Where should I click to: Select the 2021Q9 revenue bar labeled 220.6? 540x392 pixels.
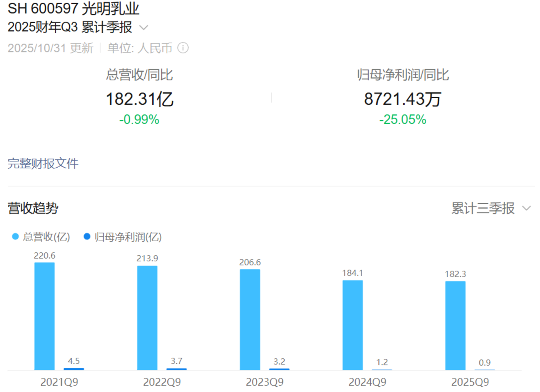point(44,316)
